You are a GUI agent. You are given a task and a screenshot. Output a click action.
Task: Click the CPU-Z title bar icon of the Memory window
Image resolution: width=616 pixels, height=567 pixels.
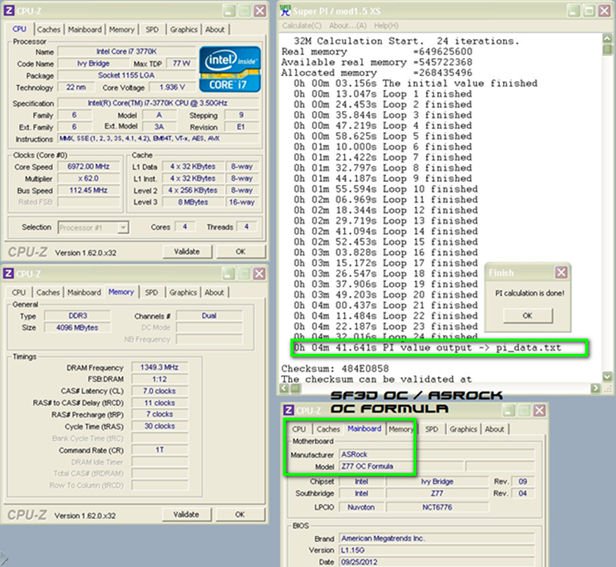9,273
